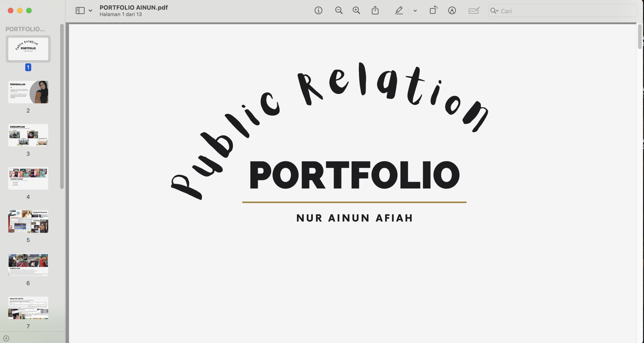Zoom out using the magnifier minus icon

point(339,11)
